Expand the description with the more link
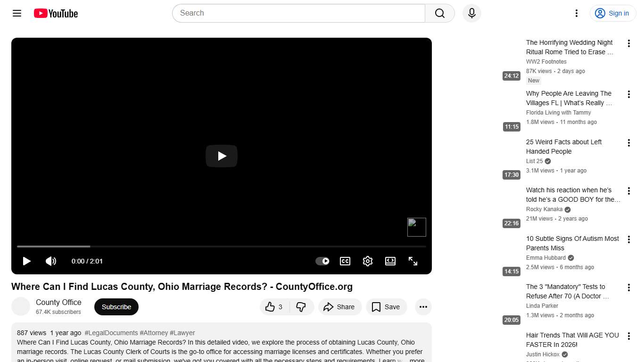Screen dimensions: 644x362 [417, 360]
